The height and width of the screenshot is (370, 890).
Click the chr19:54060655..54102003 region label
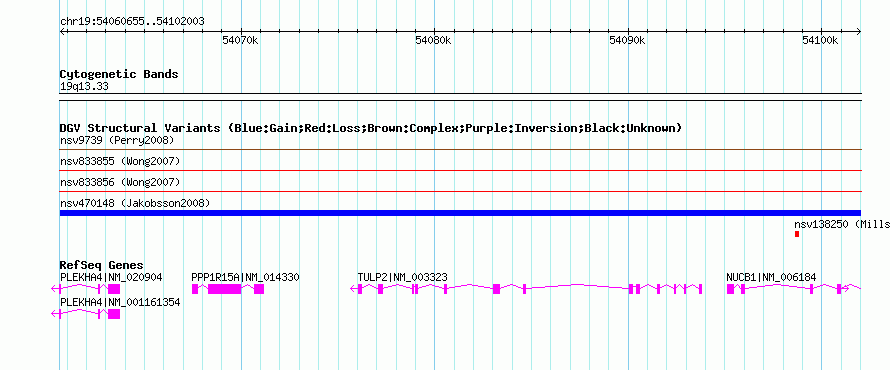tap(132, 22)
